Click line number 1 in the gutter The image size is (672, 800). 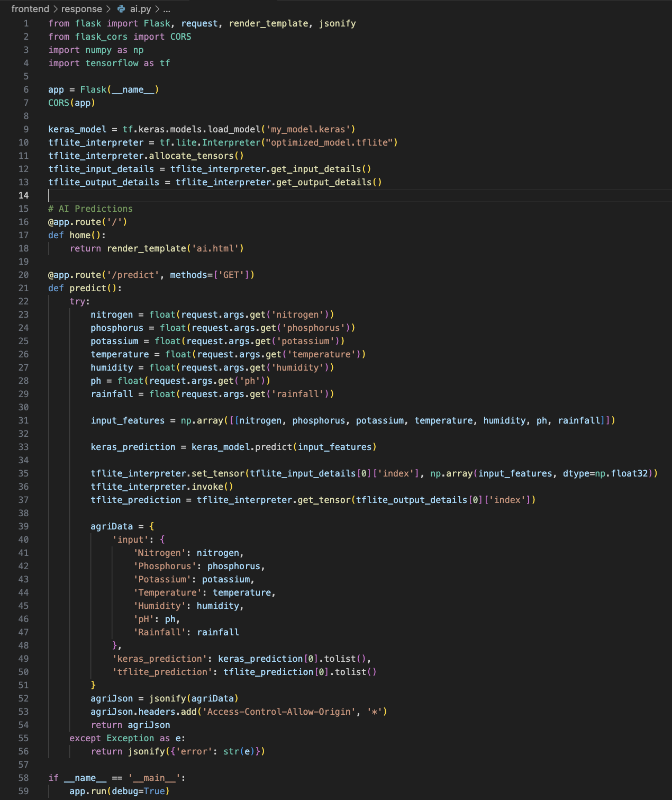click(26, 23)
